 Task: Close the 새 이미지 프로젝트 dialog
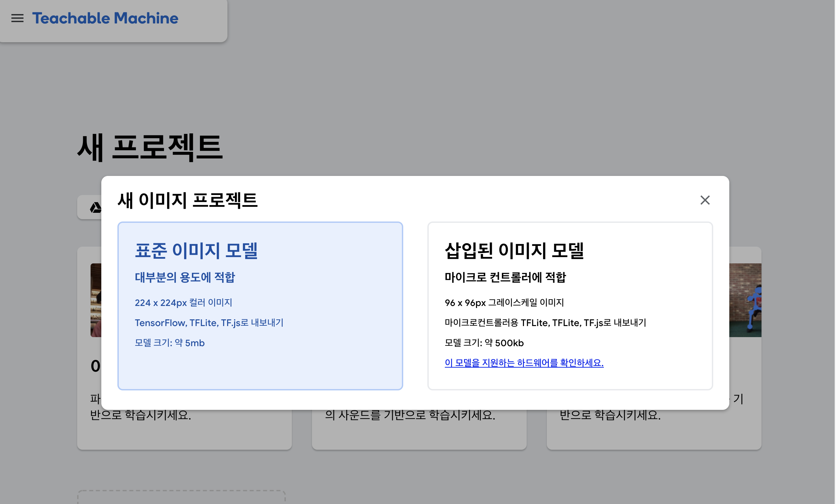pyautogui.click(x=705, y=200)
